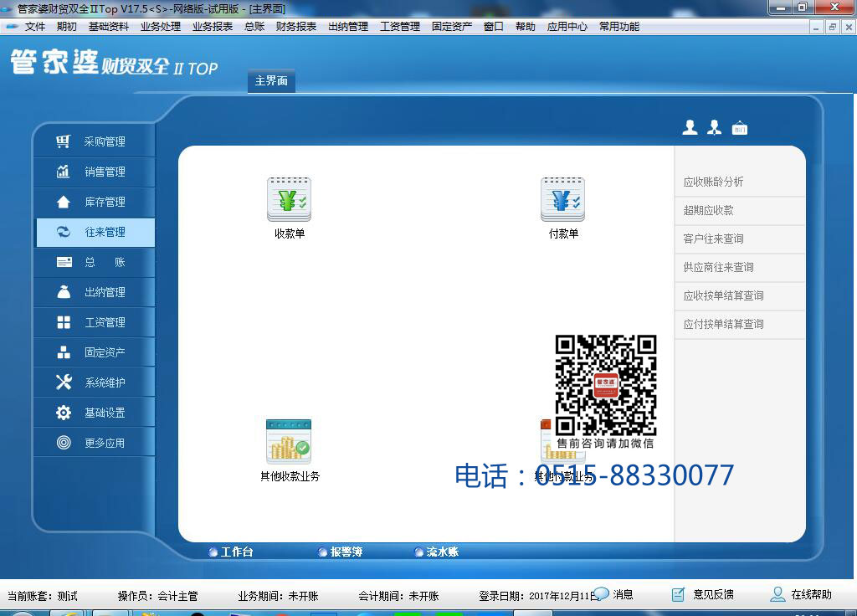Select 采购管理 in the sidebar

click(94, 141)
